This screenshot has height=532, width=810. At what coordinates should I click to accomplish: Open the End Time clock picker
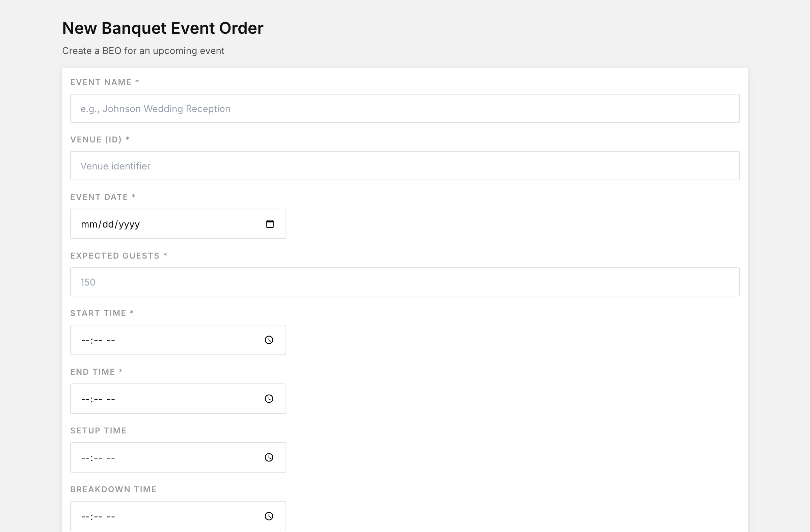269,399
